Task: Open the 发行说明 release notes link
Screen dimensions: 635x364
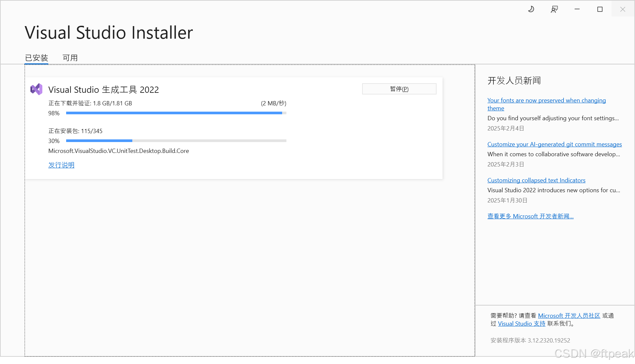Action: pyautogui.click(x=61, y=165)
